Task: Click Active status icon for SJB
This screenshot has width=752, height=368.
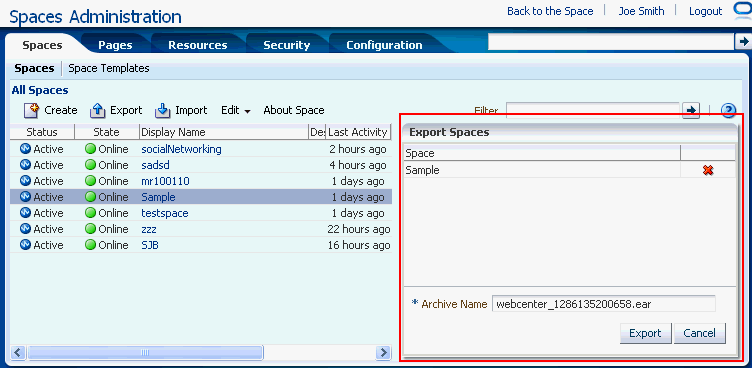Action: point(25,245)
